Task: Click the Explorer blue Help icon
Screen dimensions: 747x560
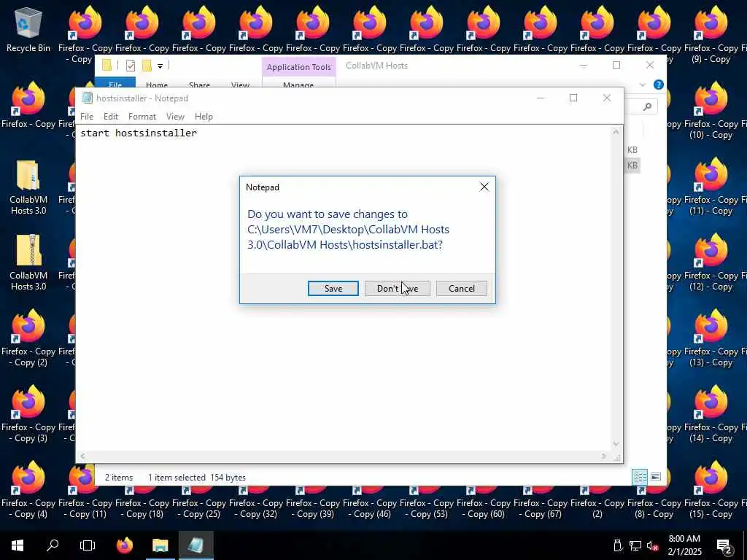Action: [659, 85]
